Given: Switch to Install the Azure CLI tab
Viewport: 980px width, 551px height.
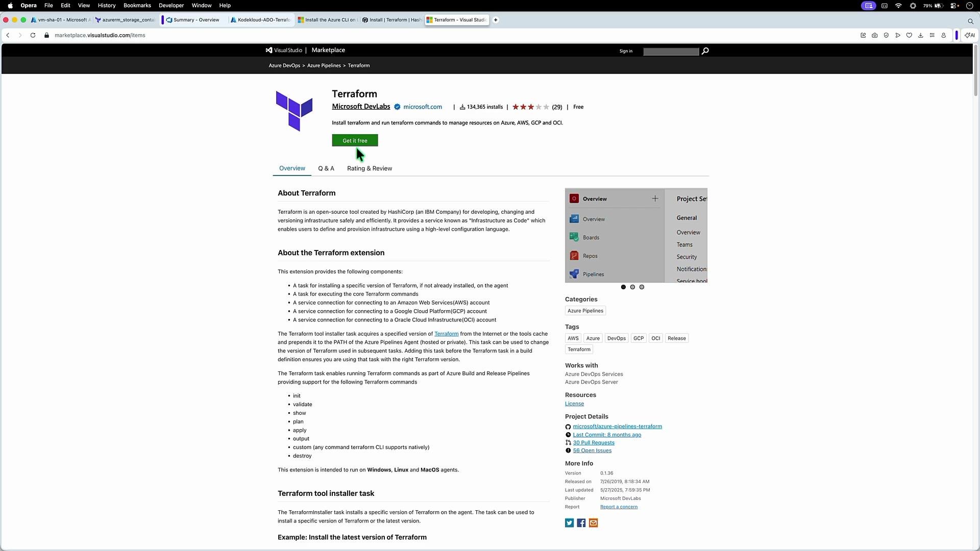Looking at the screenshot, I should pos(328,20).
